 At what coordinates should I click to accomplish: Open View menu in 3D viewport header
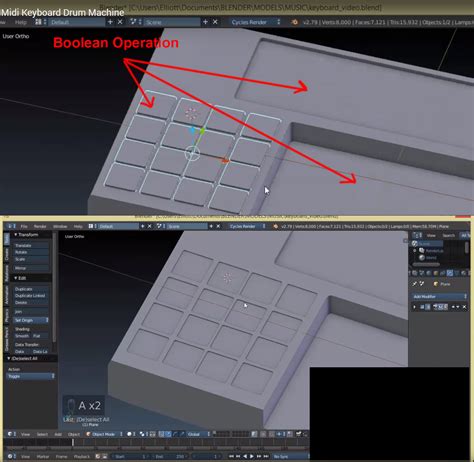tap(25, 434)
